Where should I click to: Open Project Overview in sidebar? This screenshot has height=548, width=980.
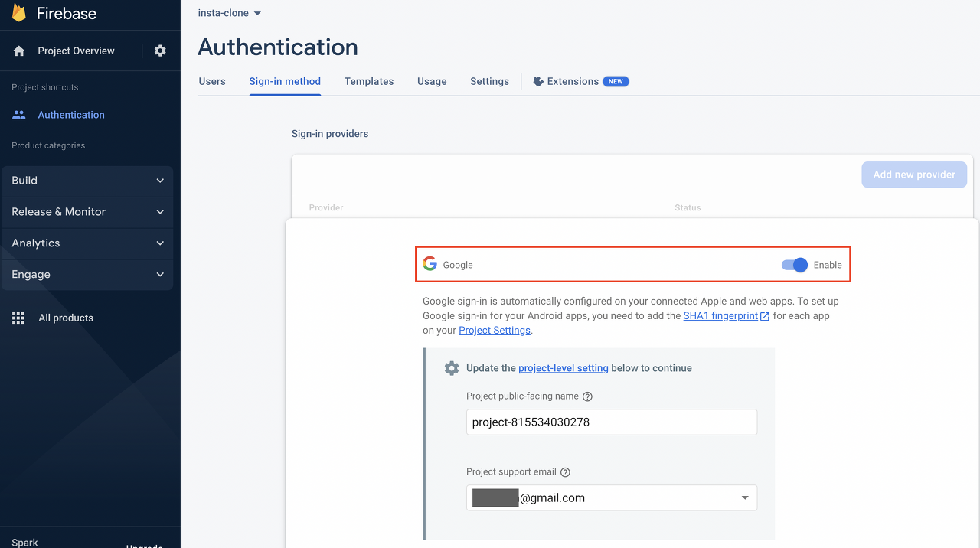point(76,51)
